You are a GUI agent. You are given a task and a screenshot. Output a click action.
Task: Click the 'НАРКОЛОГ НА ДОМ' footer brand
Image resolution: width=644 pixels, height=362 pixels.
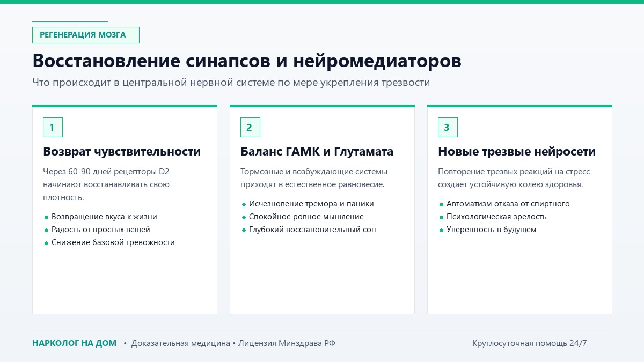click(74, 343)
